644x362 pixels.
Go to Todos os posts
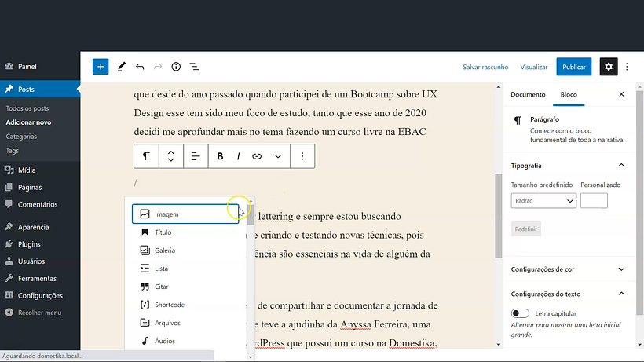27,108
